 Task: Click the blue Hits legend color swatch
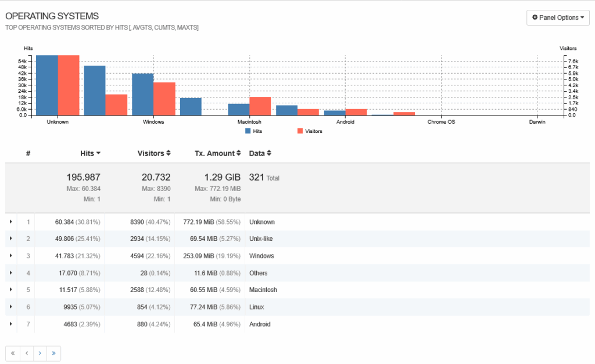pos(248,131)
